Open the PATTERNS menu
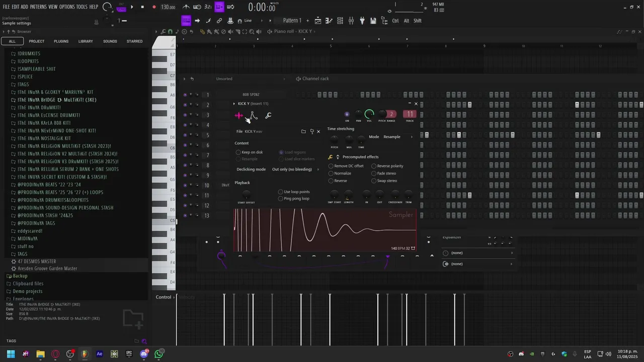Viewport: 644px width, 362px height. pyautogui.click(x=38, y=7)
